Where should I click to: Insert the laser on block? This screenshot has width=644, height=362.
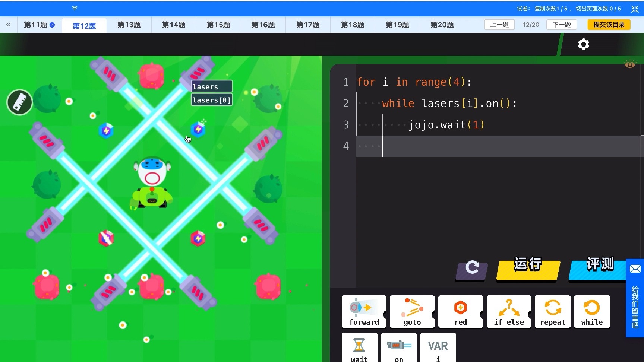click(399, 348)
